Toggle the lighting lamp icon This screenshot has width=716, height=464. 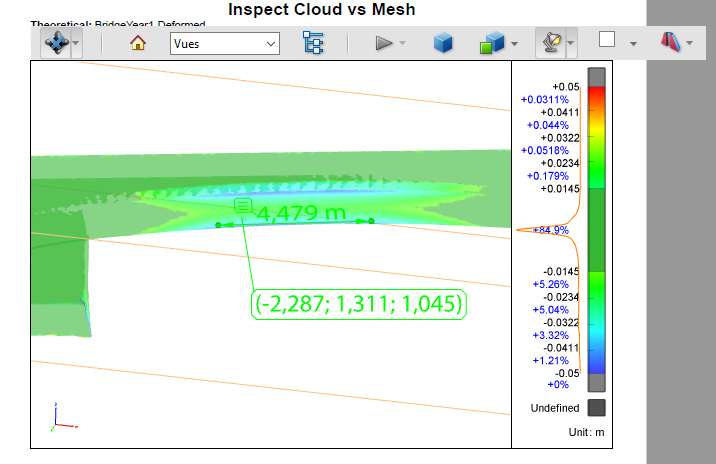click(550, 43)
